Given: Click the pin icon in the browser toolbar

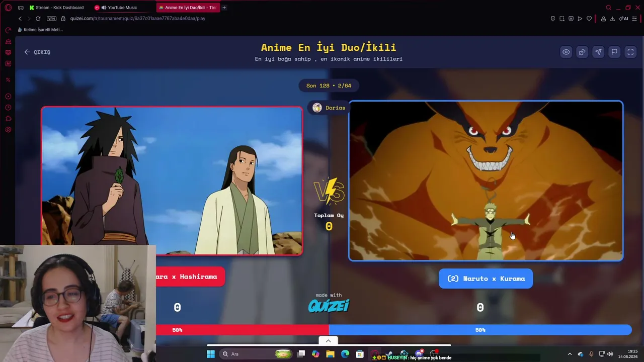Looking at the screenshot, I should point(553,19).
